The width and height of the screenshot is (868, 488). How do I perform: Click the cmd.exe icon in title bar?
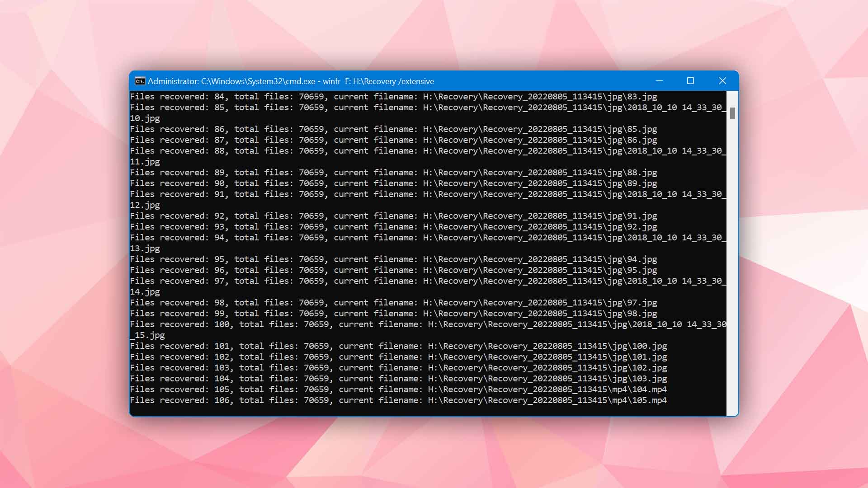140,81
